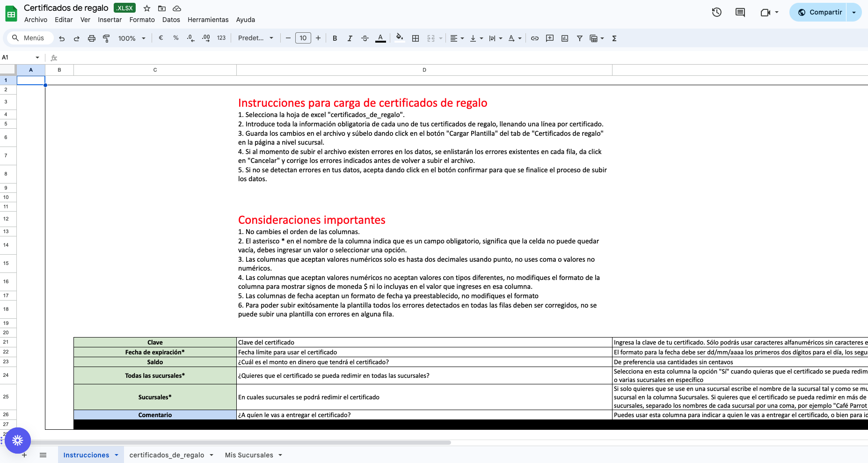Click the Undo icon
Viewport: 868px width, 463px height.
click(62, 38)
